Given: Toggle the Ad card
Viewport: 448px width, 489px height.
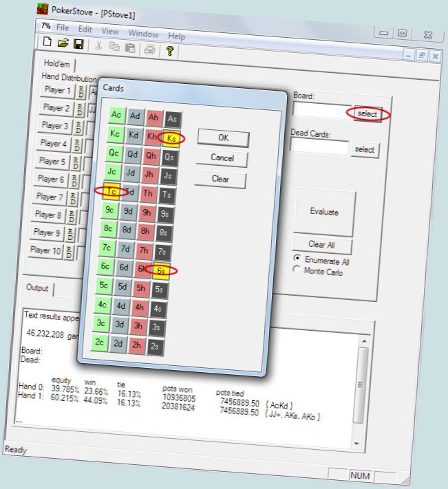Looking at the screenshot, I should tap(135, 116).
